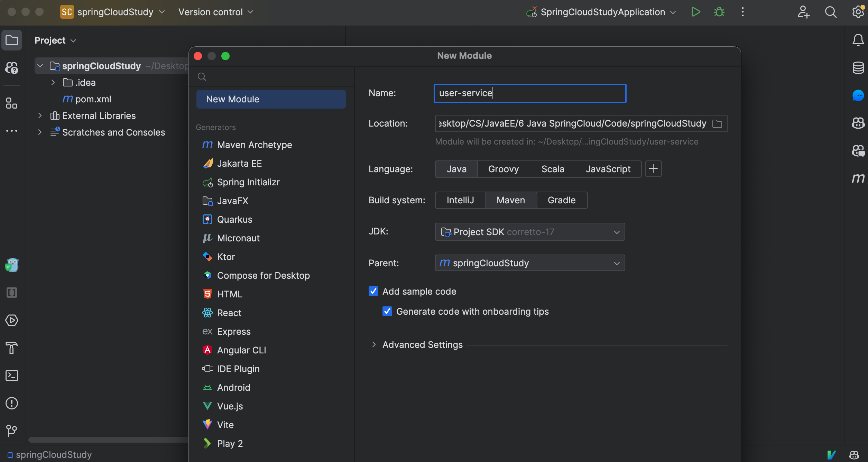Open the Maven tool window icon
This screenshot has height=462, width=868.
pyautogui.click(x=858, y=178)
